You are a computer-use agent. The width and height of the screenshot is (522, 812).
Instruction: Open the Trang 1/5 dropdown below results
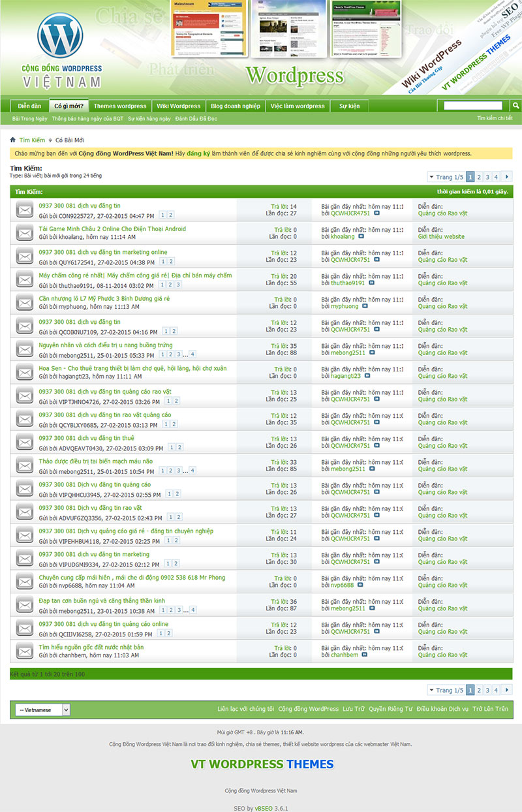tap(446, 690)
